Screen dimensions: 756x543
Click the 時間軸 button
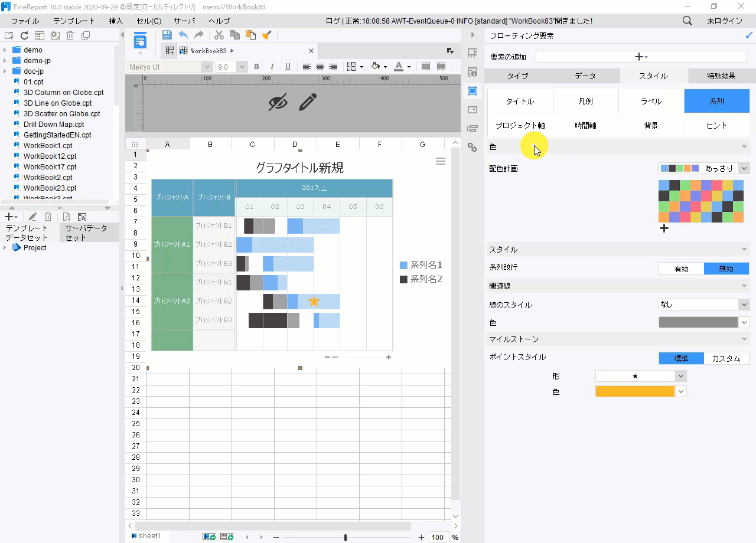coord(586,125)
